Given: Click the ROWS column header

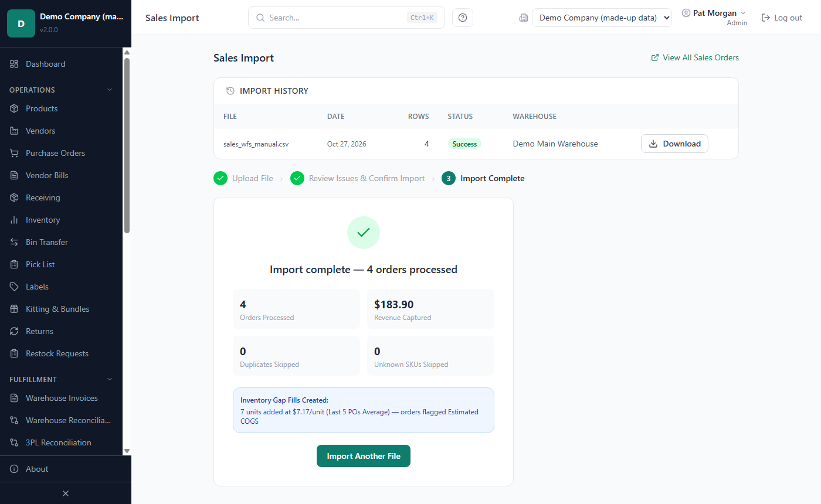Looking at the screenshot, I should click(418, 117).
